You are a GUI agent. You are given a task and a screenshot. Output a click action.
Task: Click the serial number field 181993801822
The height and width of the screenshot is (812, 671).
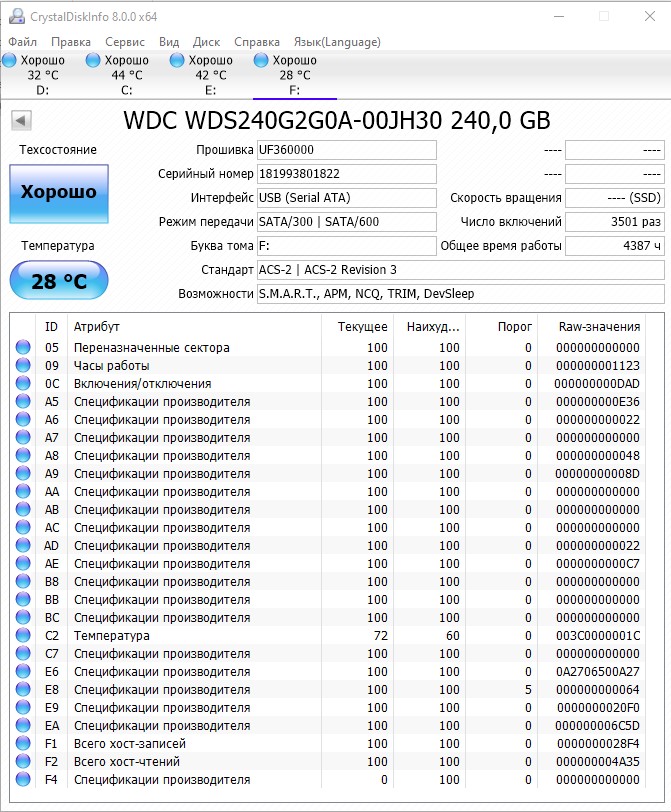click(x=347, y=174)
